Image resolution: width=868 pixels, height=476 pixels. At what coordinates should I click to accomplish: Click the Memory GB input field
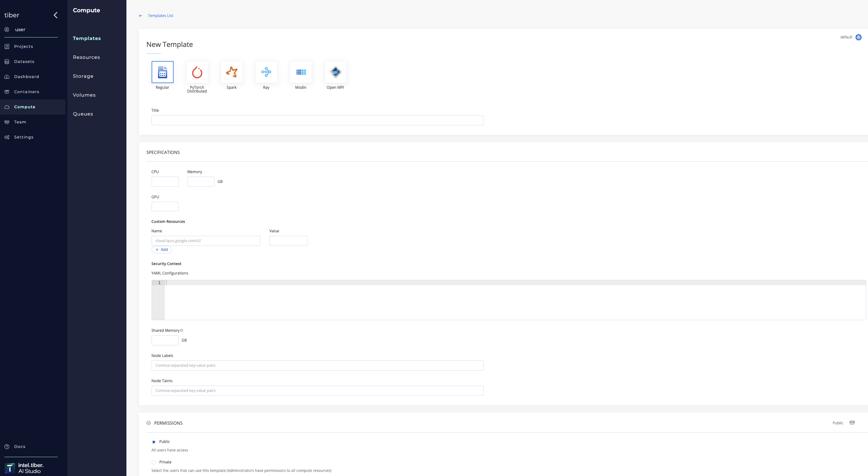pyautogui.click(x=201, y=182)
